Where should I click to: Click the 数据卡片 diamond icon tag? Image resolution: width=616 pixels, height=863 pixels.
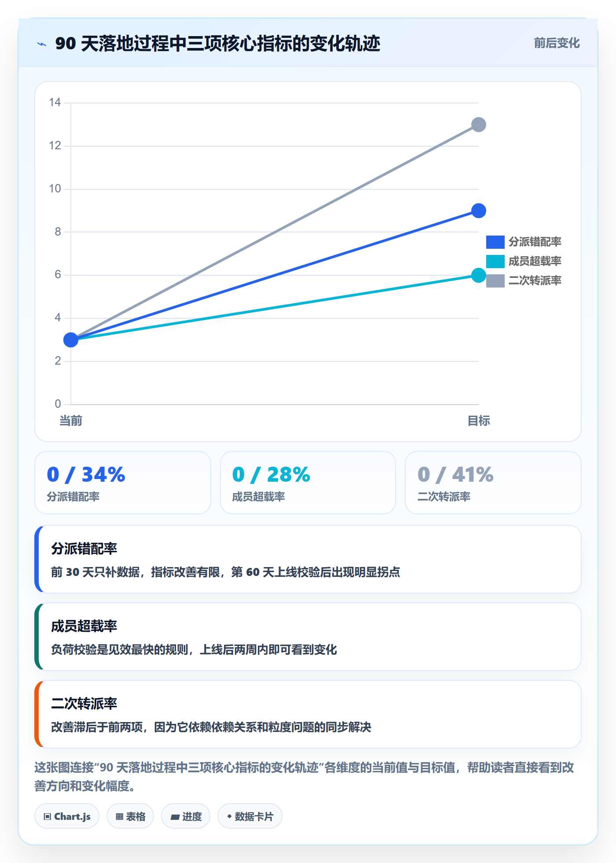coord(250,816)
